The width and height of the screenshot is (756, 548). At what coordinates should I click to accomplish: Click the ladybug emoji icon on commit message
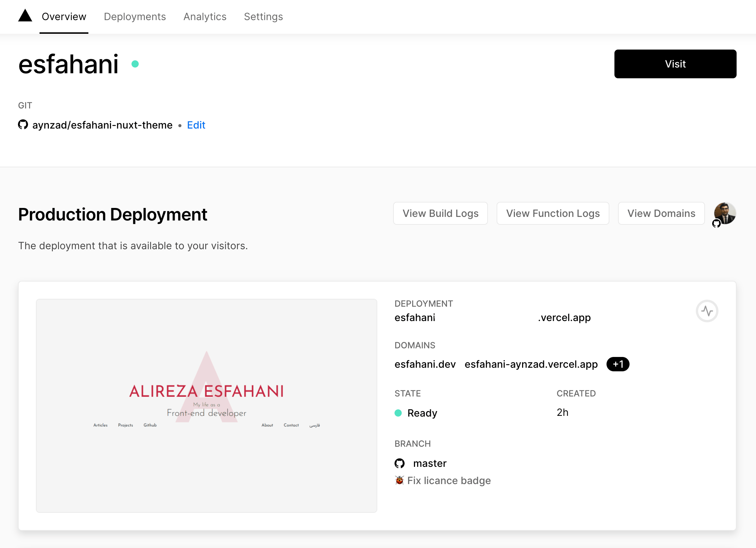pos(399,480)
